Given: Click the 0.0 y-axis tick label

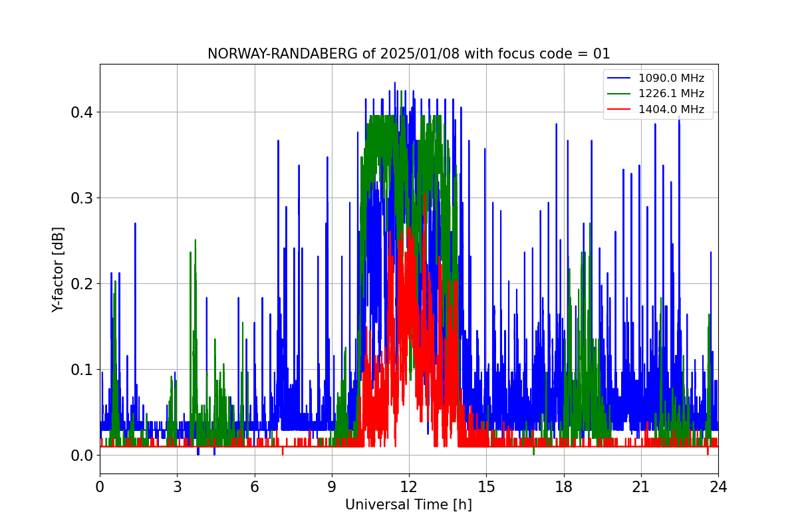Looking at the screenshot, I should click(82, 456).
